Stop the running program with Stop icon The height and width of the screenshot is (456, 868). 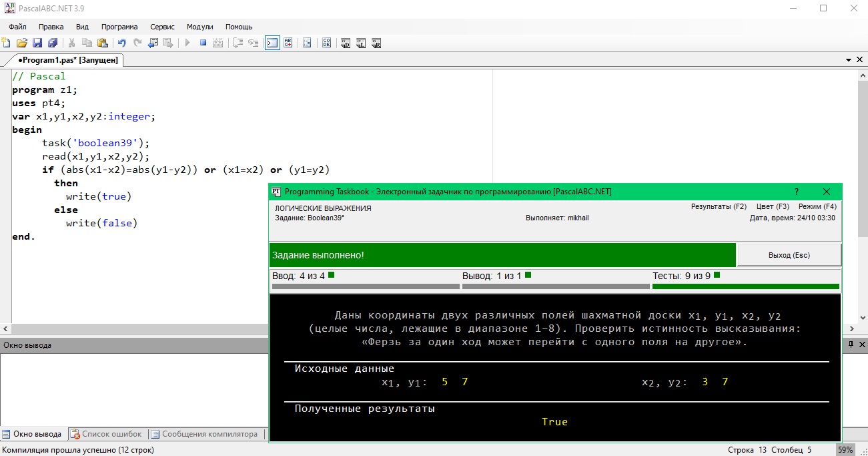click(203, 43)
